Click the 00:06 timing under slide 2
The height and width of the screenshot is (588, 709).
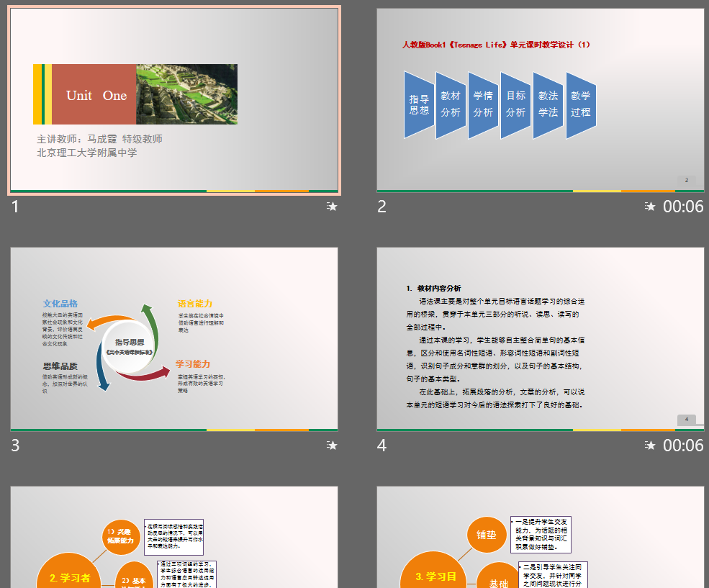click(682, 207)
